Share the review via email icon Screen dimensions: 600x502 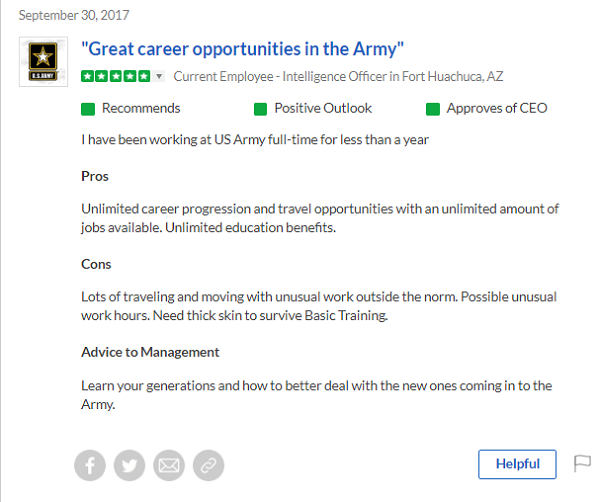point(169,465)
